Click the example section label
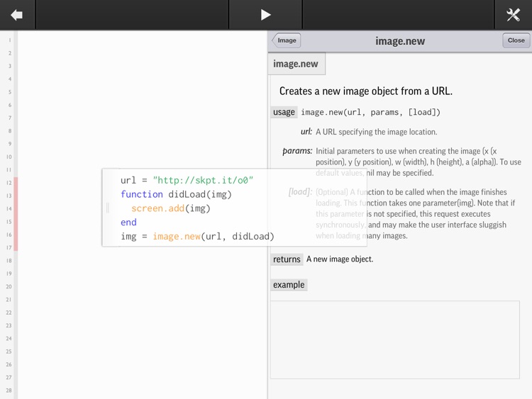The height and width of the screenshot is (399, 532). tap(289, 285)
